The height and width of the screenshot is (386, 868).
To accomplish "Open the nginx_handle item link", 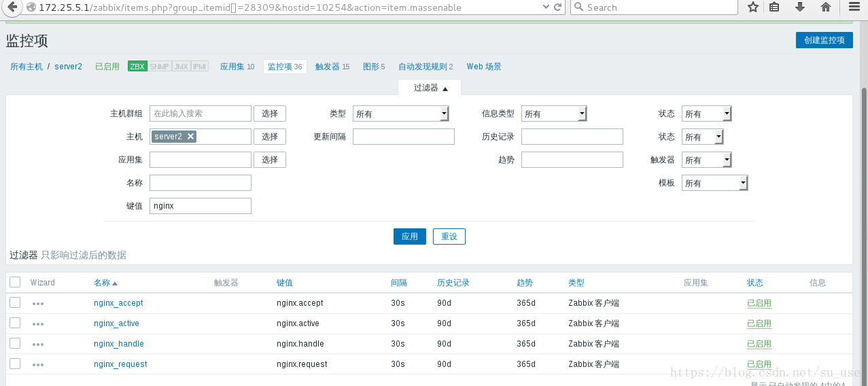I will pos(119,344).
